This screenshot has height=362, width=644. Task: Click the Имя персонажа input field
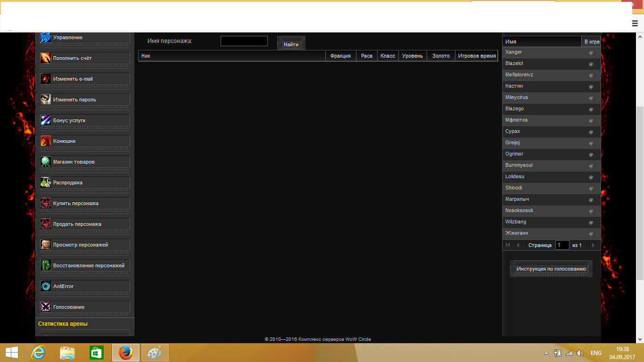[244, 41]
